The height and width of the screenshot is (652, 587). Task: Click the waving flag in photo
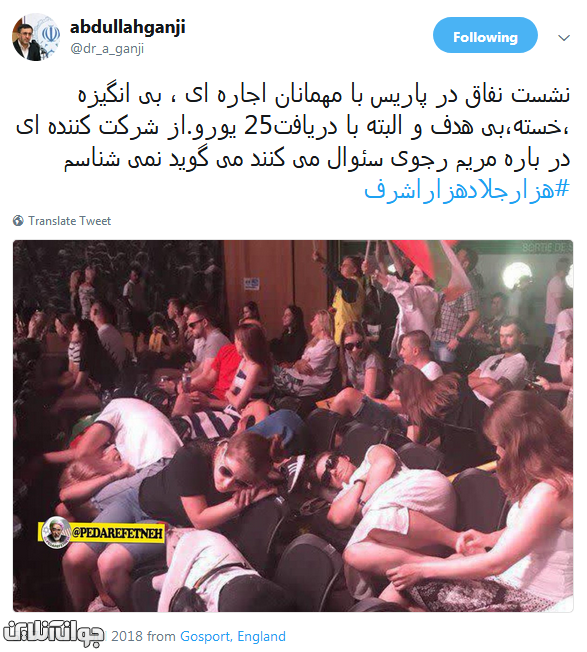(x=432, y=264)
